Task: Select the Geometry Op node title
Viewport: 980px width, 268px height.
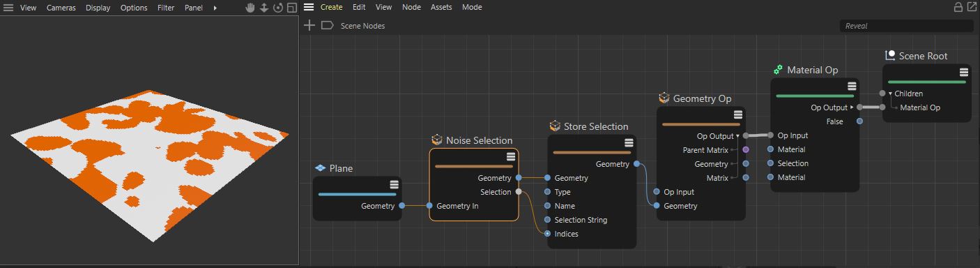Action: point(703,99)
